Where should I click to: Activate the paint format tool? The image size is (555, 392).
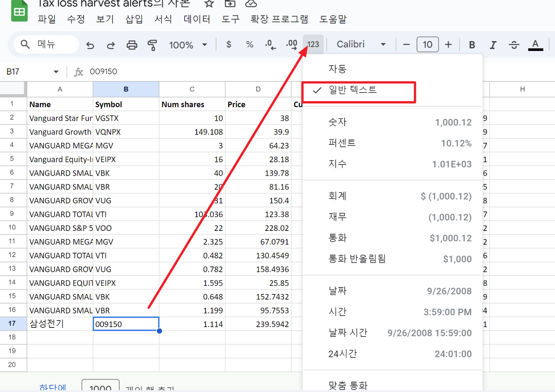point(152,45)
